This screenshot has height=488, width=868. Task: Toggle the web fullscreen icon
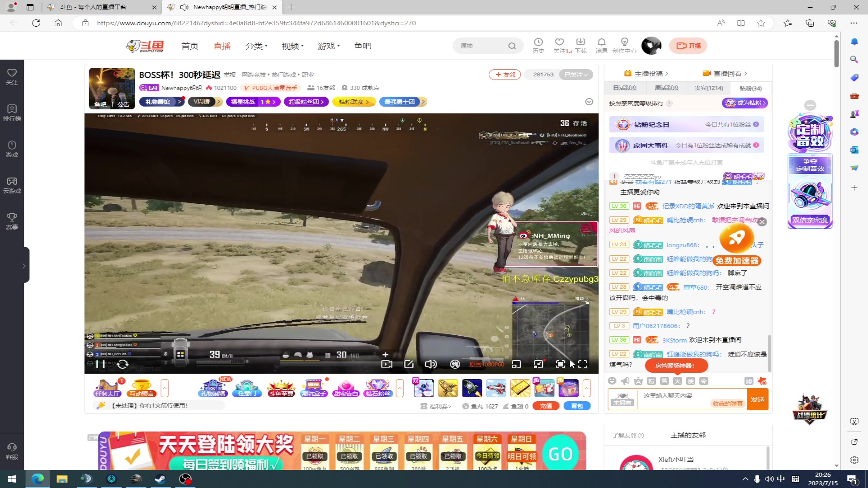538,364
